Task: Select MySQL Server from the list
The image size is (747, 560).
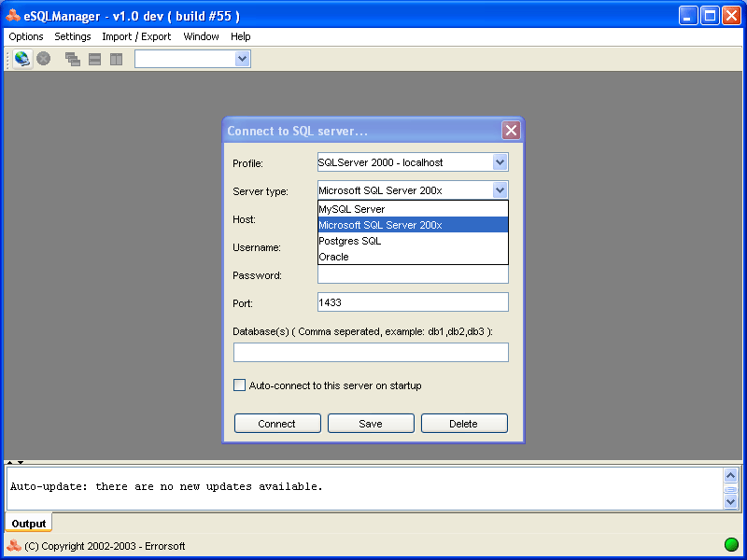Action: pos(413,209)
